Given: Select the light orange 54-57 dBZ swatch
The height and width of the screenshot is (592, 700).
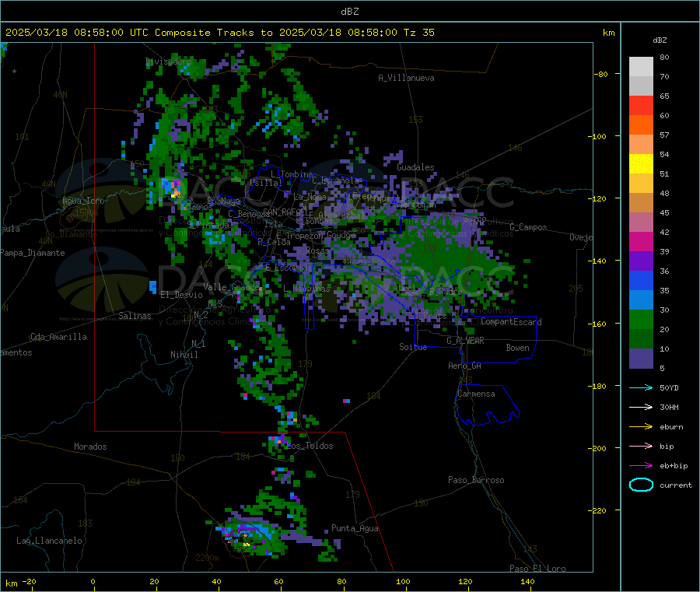Looking at the screenshot, I should (641, 144).
